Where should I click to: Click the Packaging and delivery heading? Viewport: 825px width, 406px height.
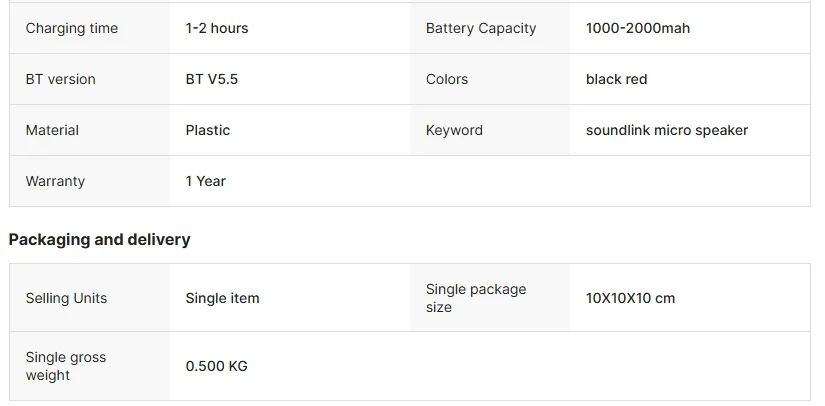(x=99, y=240)
